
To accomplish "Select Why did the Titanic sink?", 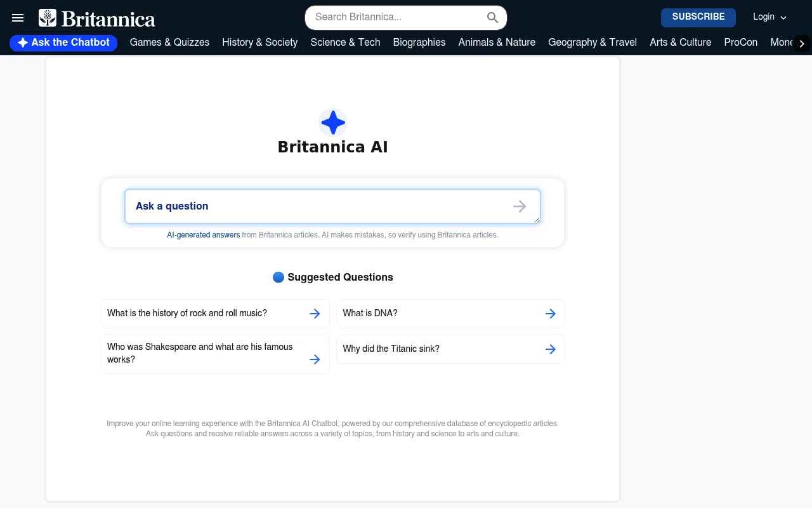I will click(450, 349).
